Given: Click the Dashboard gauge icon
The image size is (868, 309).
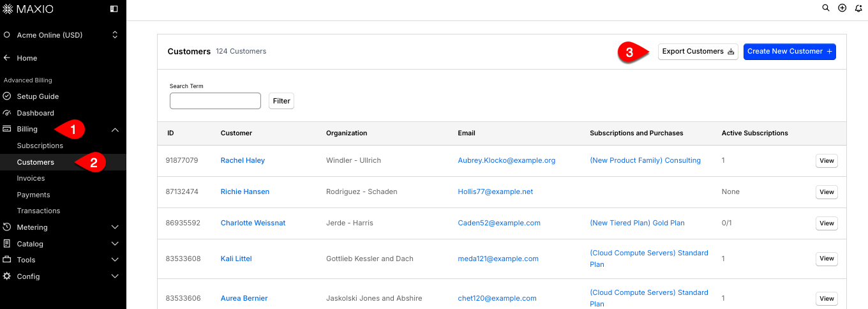Looking at the screenshot, I should click(x=7, y=113).
